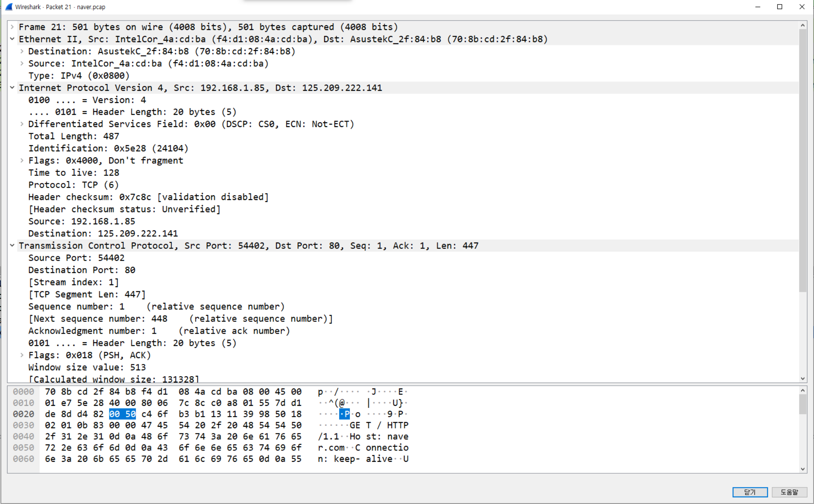Screen dimensions: 814x504
Task: Click highlighted hex bytes 00 50
Action: click(x=122, y=414)
